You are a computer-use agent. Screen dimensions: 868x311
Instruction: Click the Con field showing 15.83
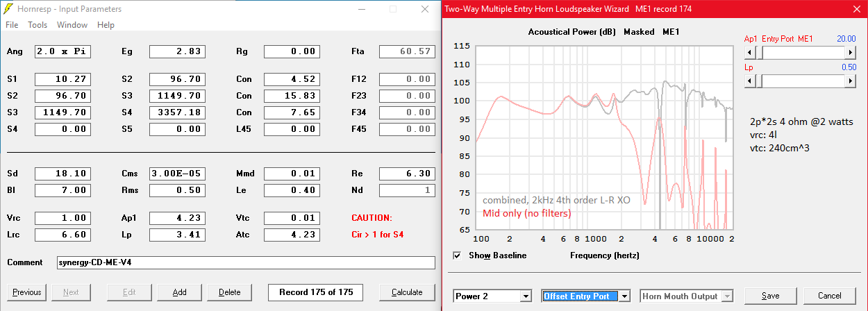tap(292, 96)
